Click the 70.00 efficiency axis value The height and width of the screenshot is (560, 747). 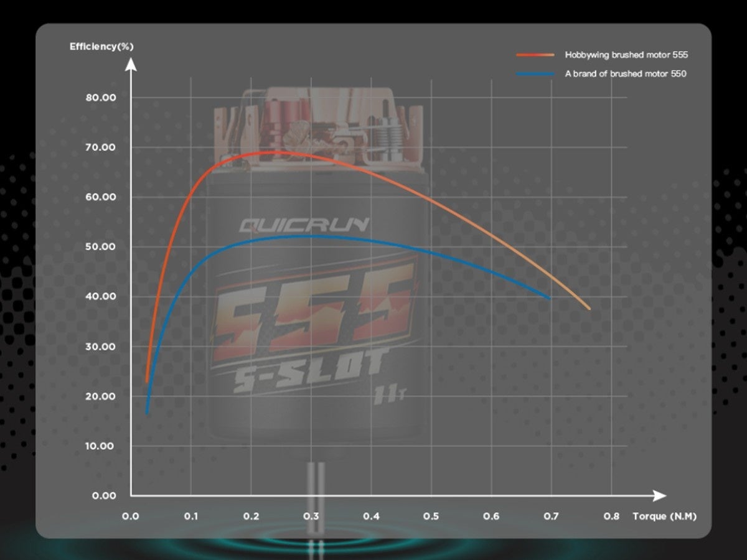click(100, 147)
